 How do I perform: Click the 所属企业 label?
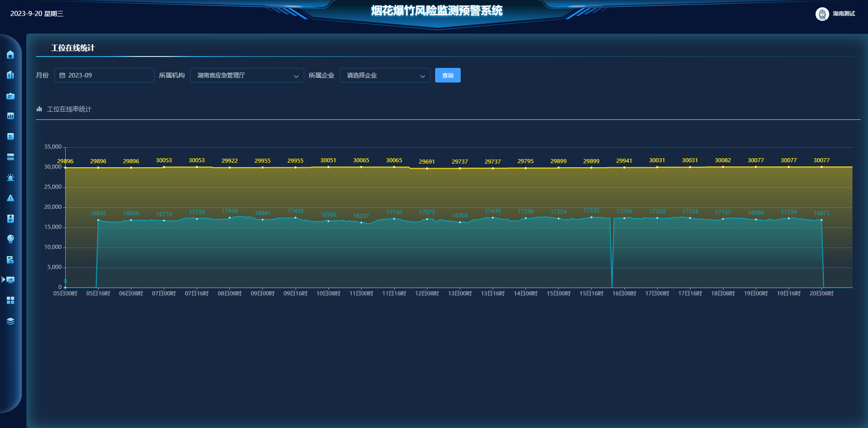click(x=322, y=75)
